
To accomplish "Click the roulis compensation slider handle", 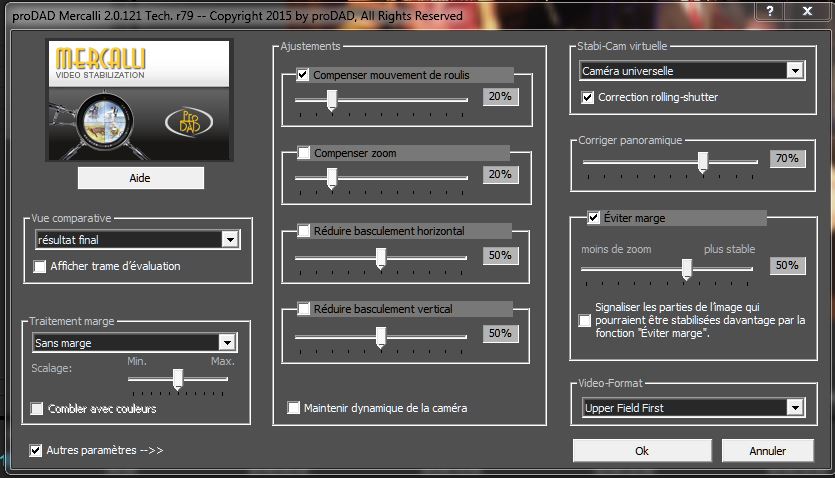I will coord(332,100).
